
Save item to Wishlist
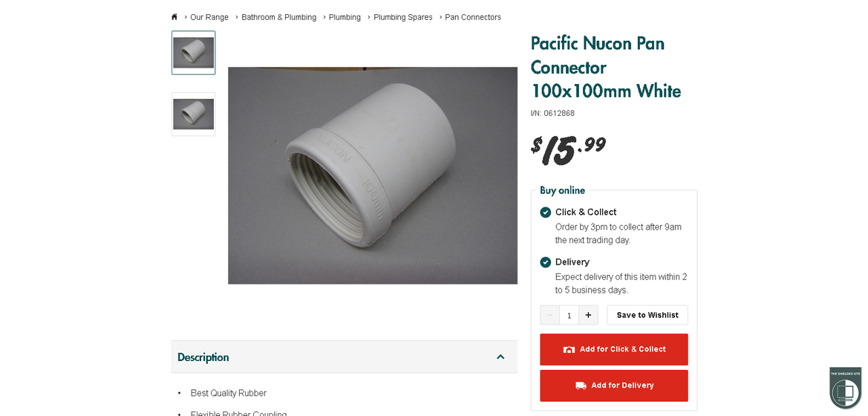[x=647, y=315]
